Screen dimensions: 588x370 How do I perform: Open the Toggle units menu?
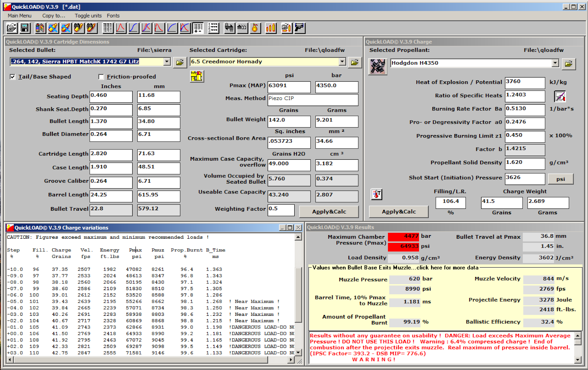pyautogui.click(x=88, y=16)
